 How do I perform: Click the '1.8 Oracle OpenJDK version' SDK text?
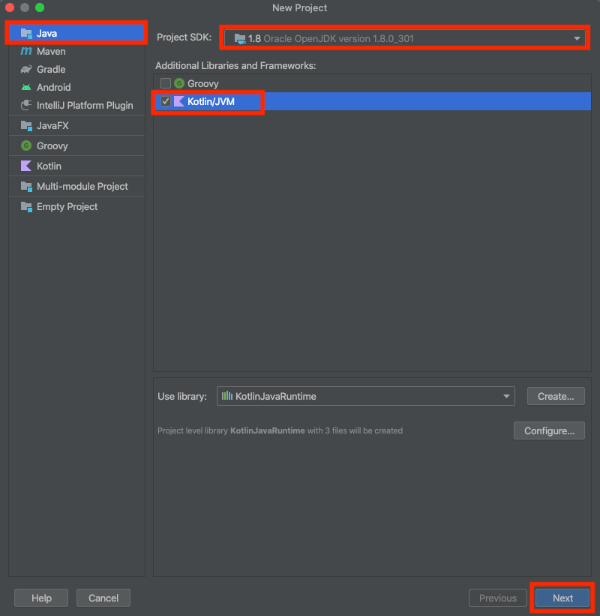(x=331, y=38)
